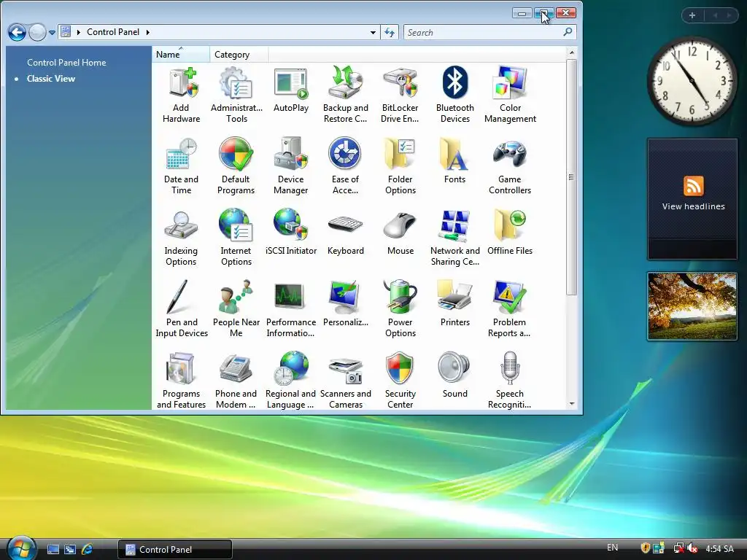Open Offline Files icon
The width and height of the screenshot is (747, 560).
510,233
